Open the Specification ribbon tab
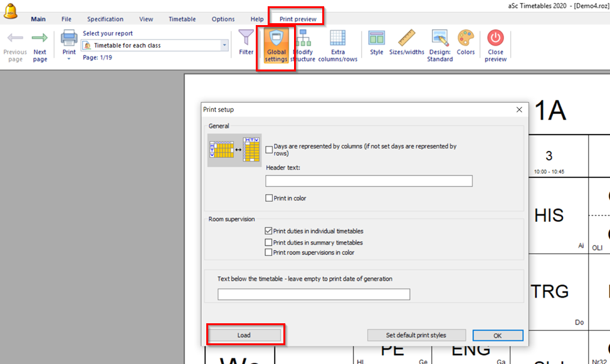The height and width of the screenshot is (364, 610). 105,19
